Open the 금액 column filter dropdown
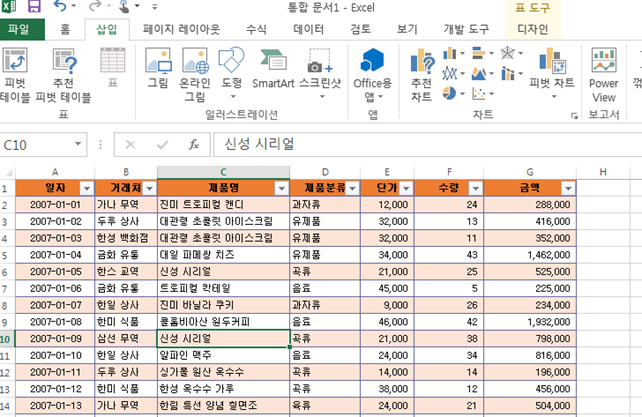This screenshot has height=417, width=642. tap(568, 188)
